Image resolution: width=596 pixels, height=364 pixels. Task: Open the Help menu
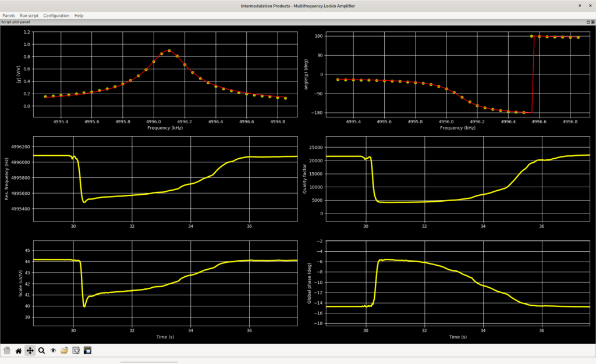tap(79, 16)
